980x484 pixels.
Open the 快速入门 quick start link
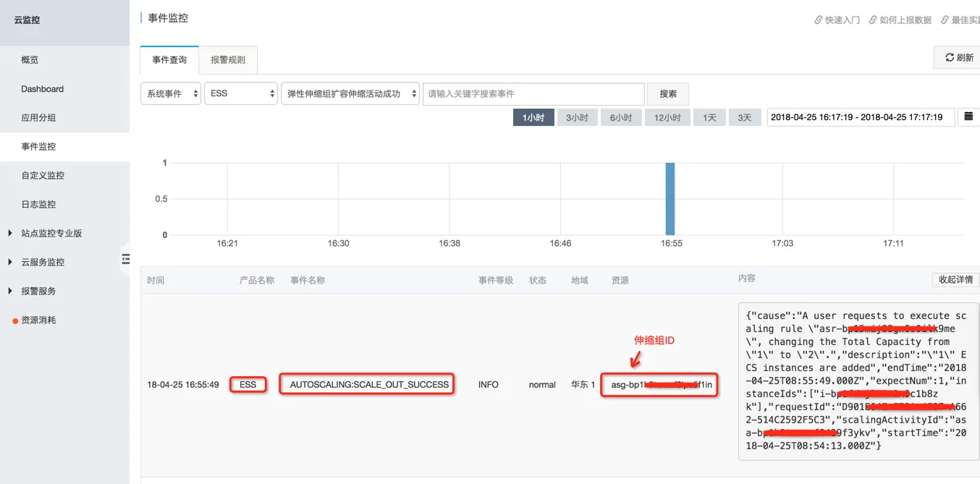click(x=837, y=20)
